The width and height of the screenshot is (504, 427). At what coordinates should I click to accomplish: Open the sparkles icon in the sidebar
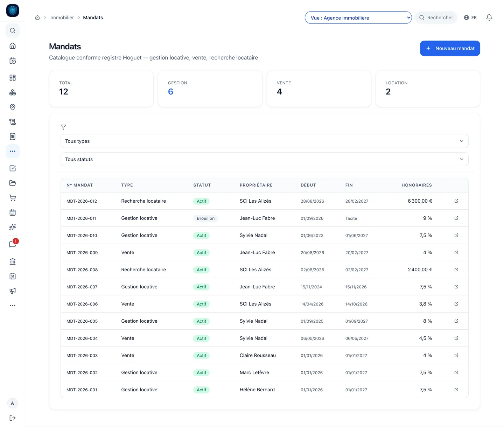13,227
